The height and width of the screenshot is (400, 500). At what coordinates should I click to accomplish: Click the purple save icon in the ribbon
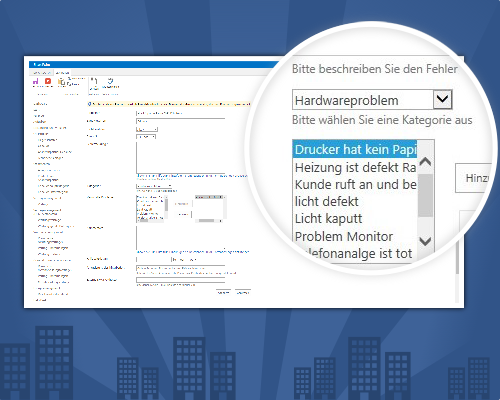pyautogui.click(x=36, y=81)
